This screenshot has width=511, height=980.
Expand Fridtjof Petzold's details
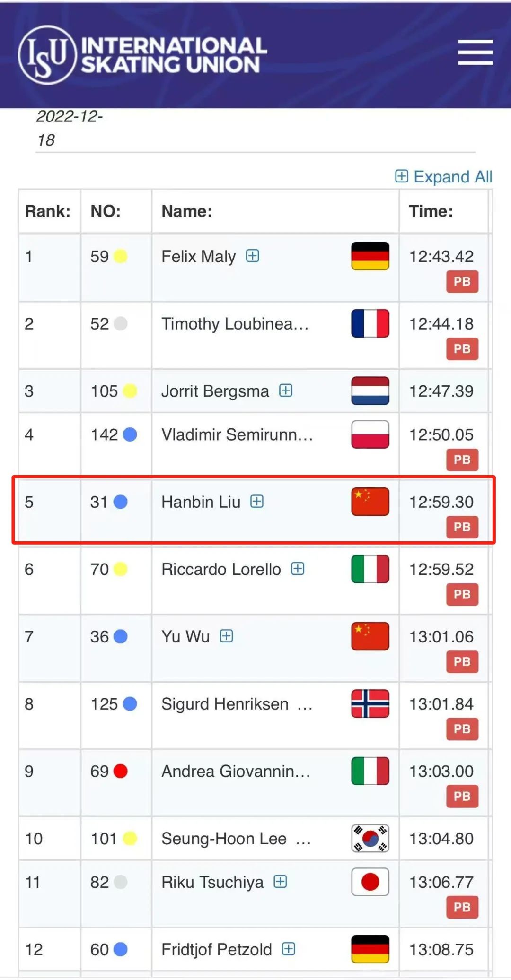[289, 948]
